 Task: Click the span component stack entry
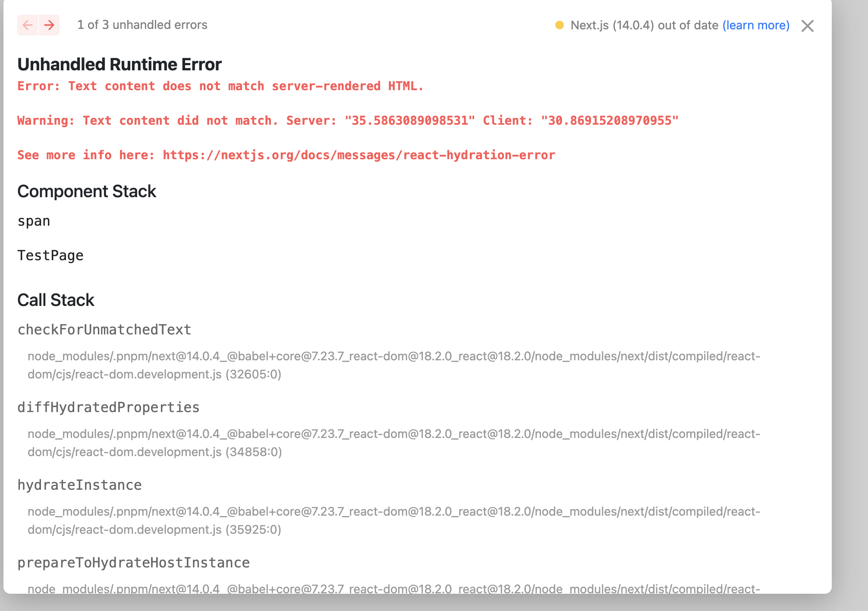34,221
